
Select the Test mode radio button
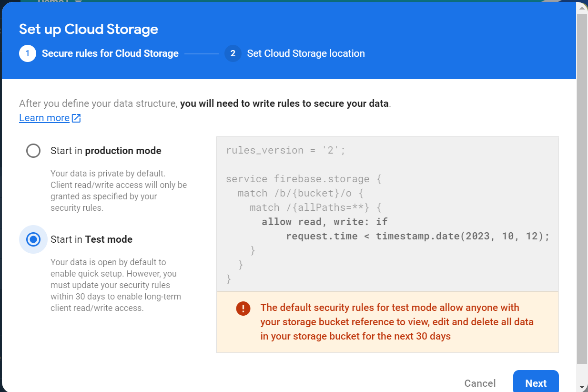click(33, 239)
